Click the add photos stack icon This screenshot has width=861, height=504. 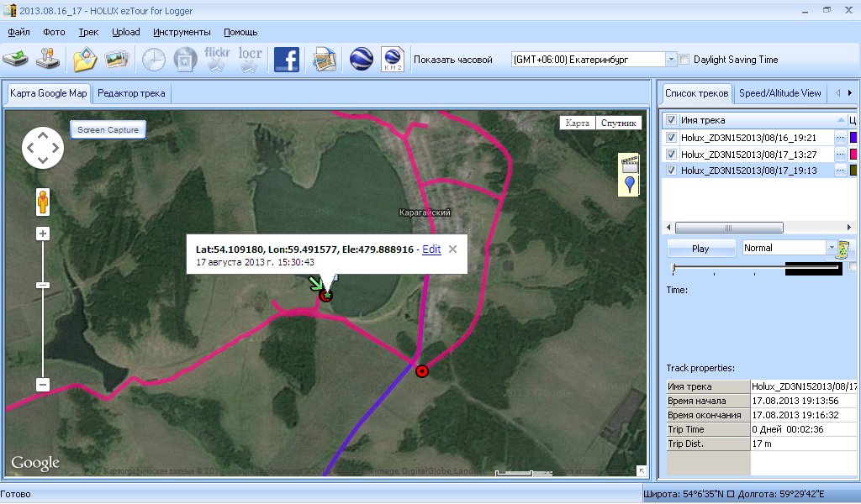click(x=117, y=59)
